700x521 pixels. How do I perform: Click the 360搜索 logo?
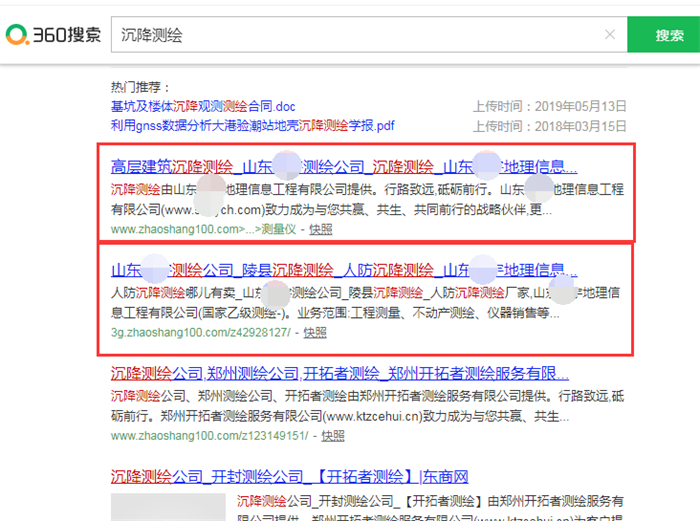(53, 35)
